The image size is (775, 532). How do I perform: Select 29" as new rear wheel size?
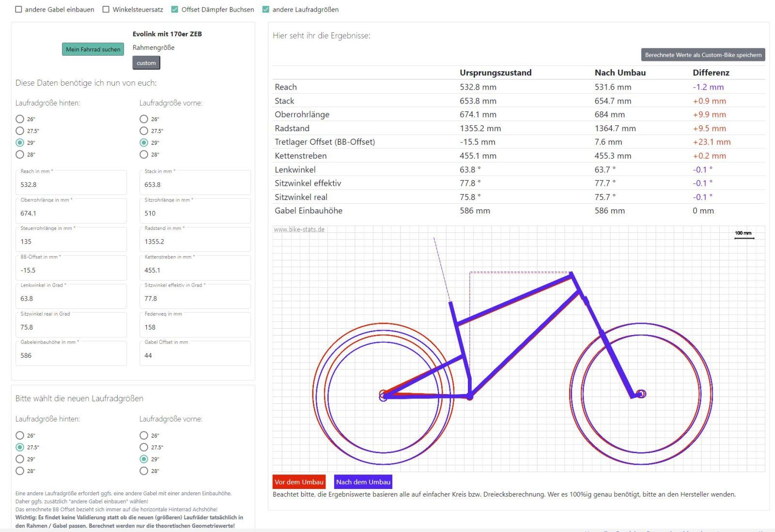click(20, 459)
